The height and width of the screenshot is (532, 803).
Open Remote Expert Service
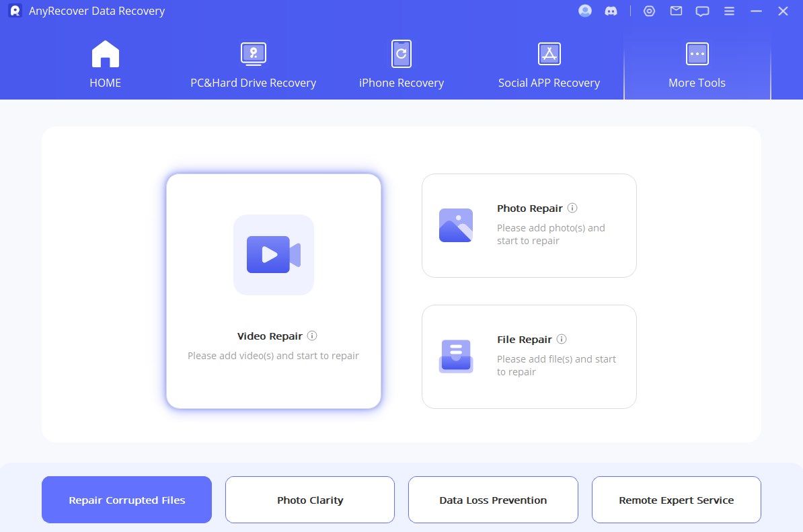coord(676,500)
